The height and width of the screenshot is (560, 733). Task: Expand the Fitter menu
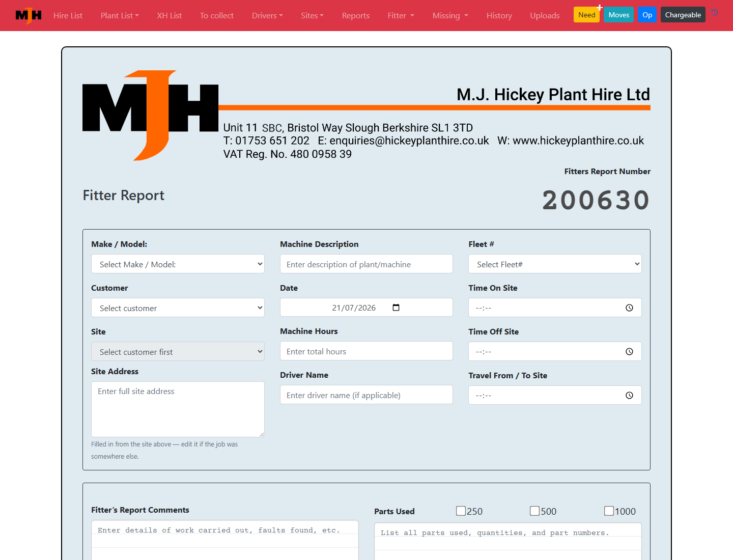(x=401, y=15)
